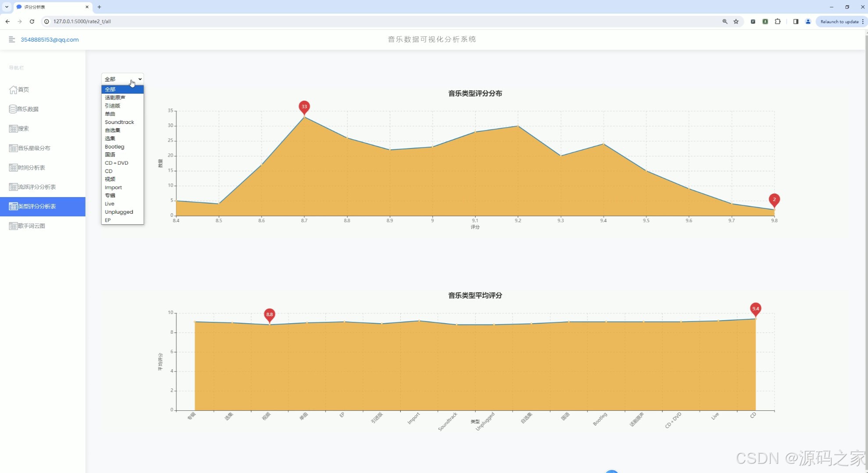Bookmark page with the star icon
The width and height of the screenshot is (868, 473).
click(736, 21)
